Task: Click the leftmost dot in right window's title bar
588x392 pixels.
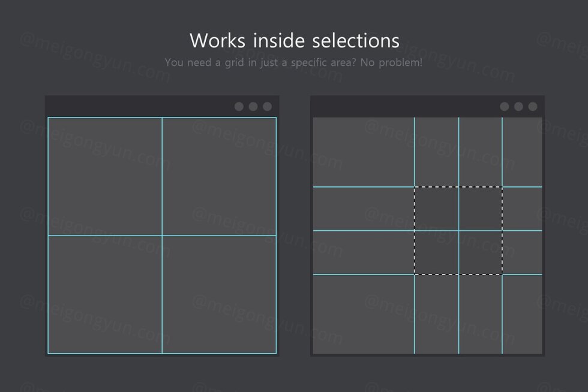Action: coord(504,107)
